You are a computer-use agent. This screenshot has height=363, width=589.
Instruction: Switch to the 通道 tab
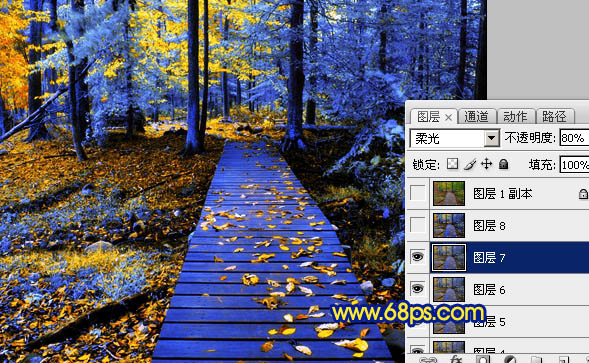pos(476,116)
